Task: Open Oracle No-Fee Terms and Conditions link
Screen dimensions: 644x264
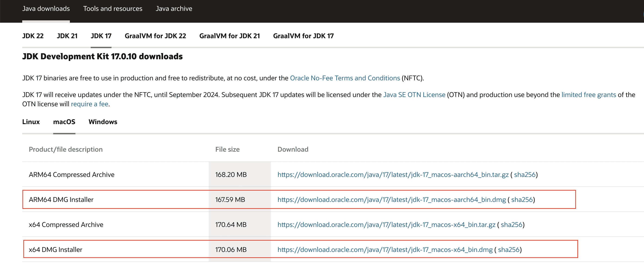Action: [345, 78]
